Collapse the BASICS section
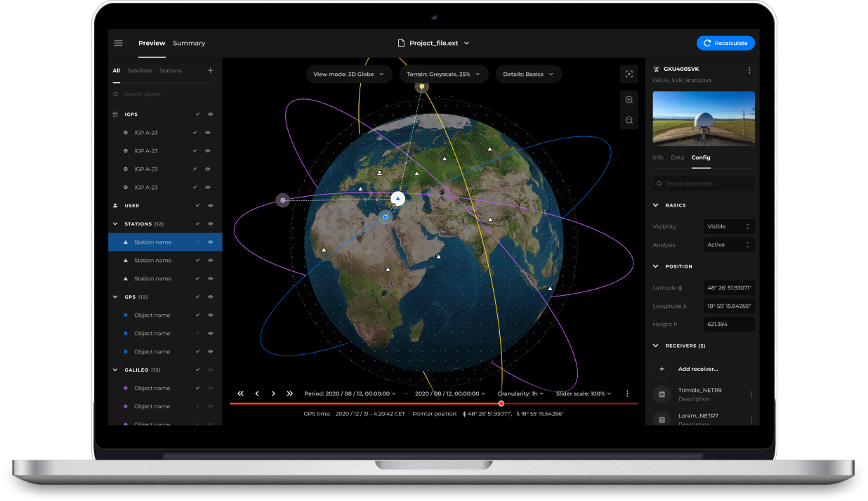The height and width of the screenshot is (501, 868). [657, 205]
